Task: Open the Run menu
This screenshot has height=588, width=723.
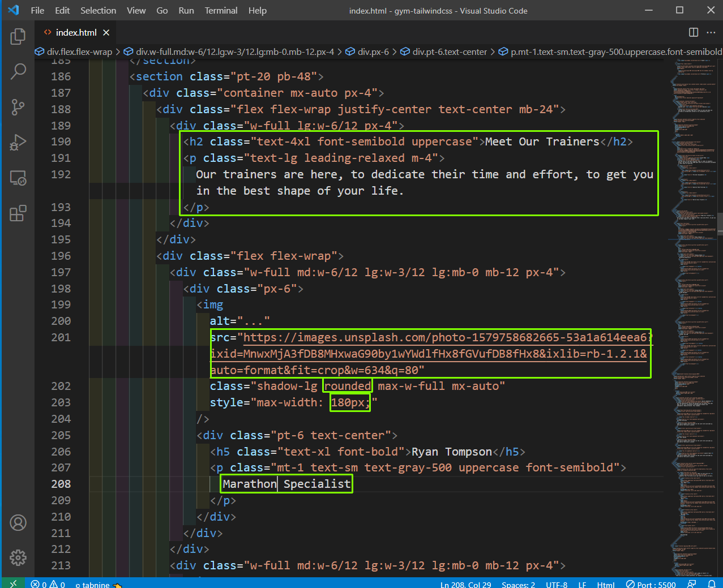Action: 186,10
